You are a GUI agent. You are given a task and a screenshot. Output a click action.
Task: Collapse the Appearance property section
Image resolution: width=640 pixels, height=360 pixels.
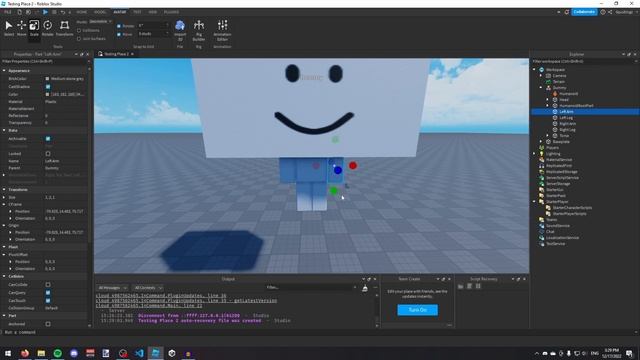pyautogui.click(x=4, y=71)
